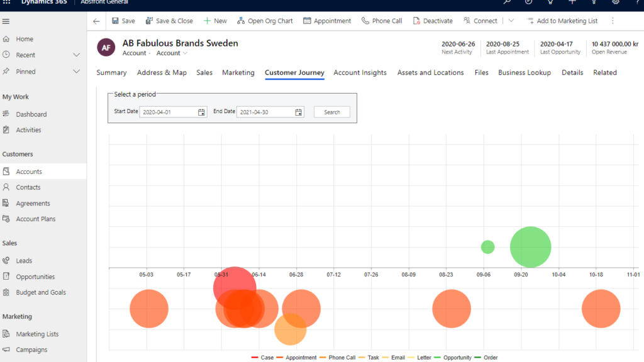The image size is (644, 362).
Task: Open Org Chart
Action: point(265,21)
